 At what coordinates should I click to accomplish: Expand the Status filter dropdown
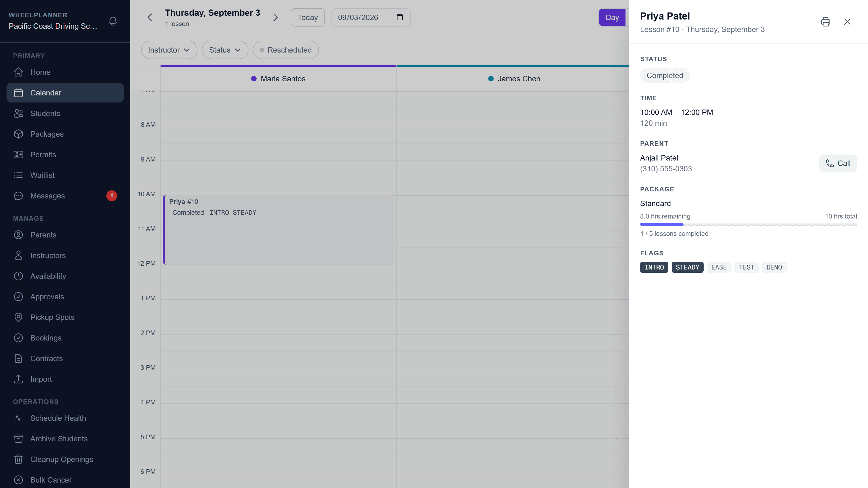pos(225,50)
